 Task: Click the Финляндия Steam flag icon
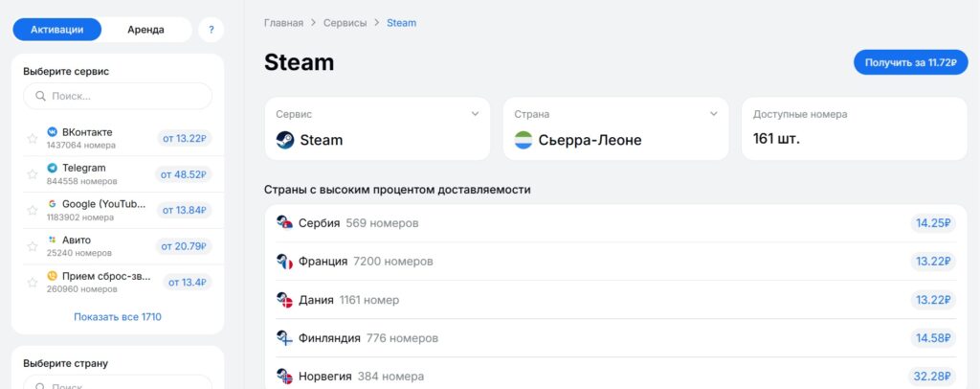coord(284,338)
